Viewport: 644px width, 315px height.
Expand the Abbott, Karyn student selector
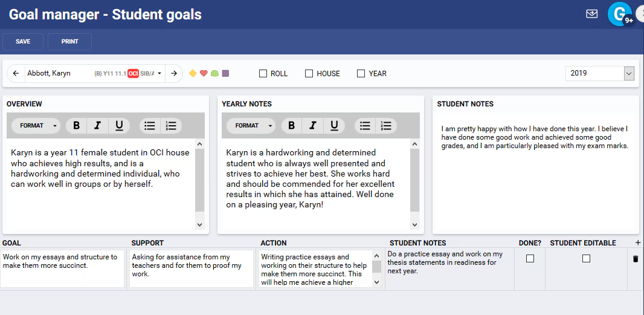click(159, 74)
